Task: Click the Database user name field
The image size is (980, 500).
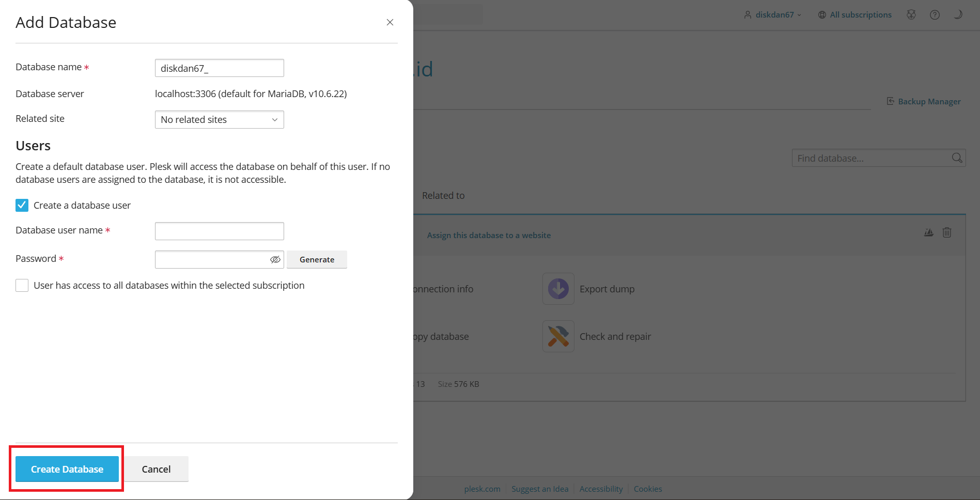Action: [x=219, y=231]
